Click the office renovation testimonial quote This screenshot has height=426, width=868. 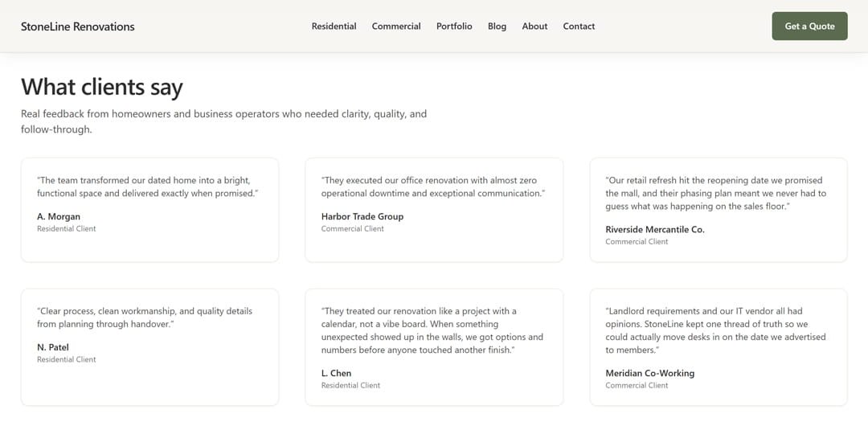[432, 186]
